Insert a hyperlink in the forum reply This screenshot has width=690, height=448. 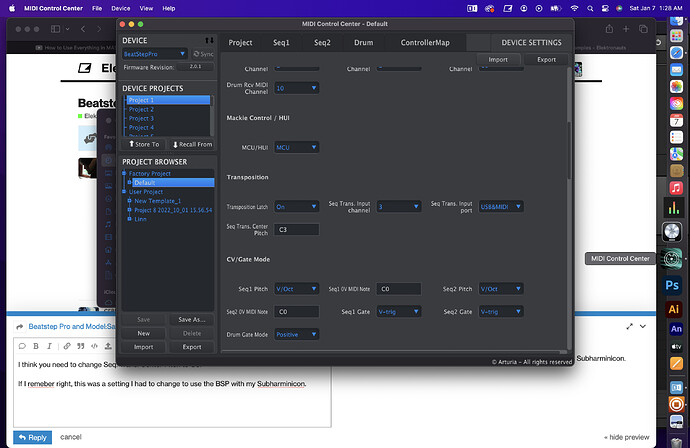(66, 346)
